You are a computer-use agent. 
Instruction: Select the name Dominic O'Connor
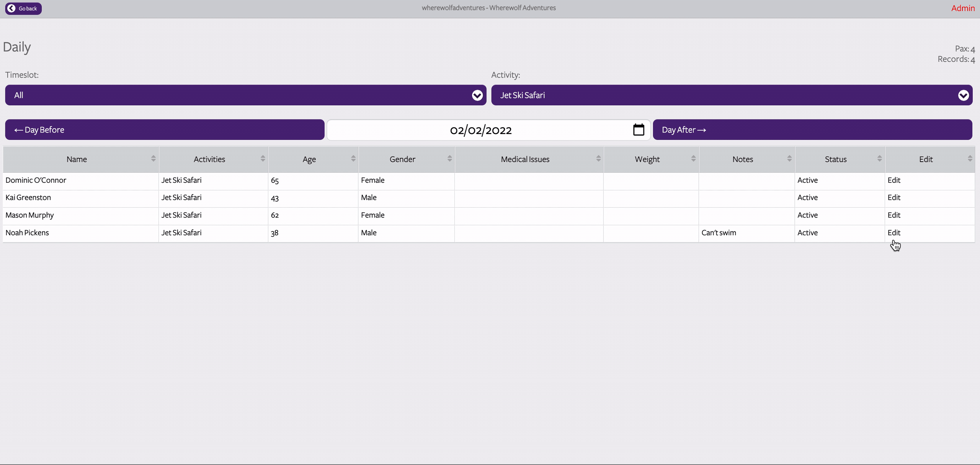36,180
